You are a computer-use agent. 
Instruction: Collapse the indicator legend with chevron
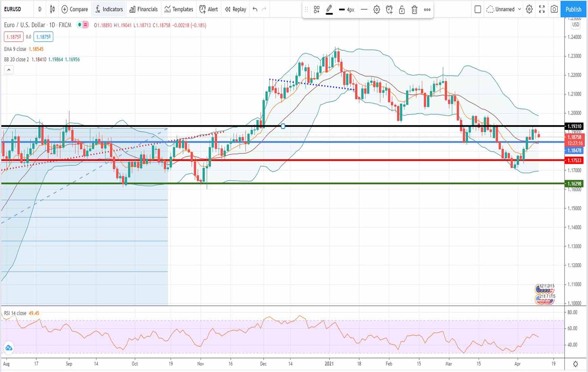click(x=9, y=70)
